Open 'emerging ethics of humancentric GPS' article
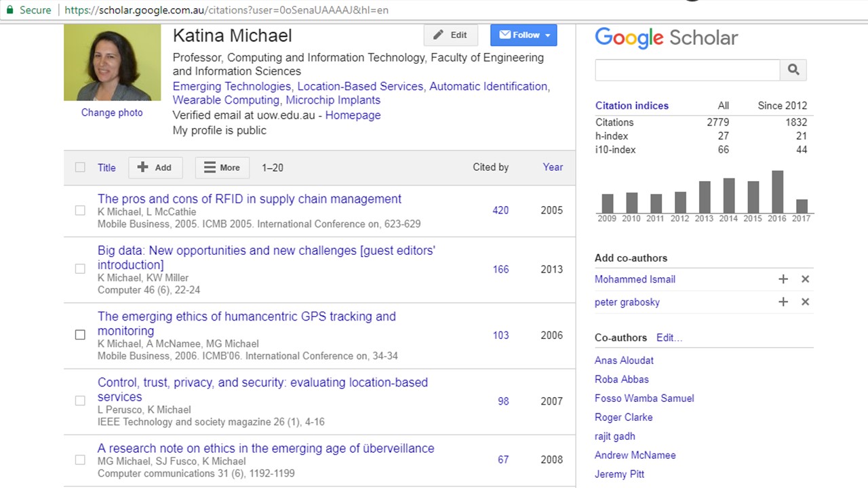 (x=247, y=323)
